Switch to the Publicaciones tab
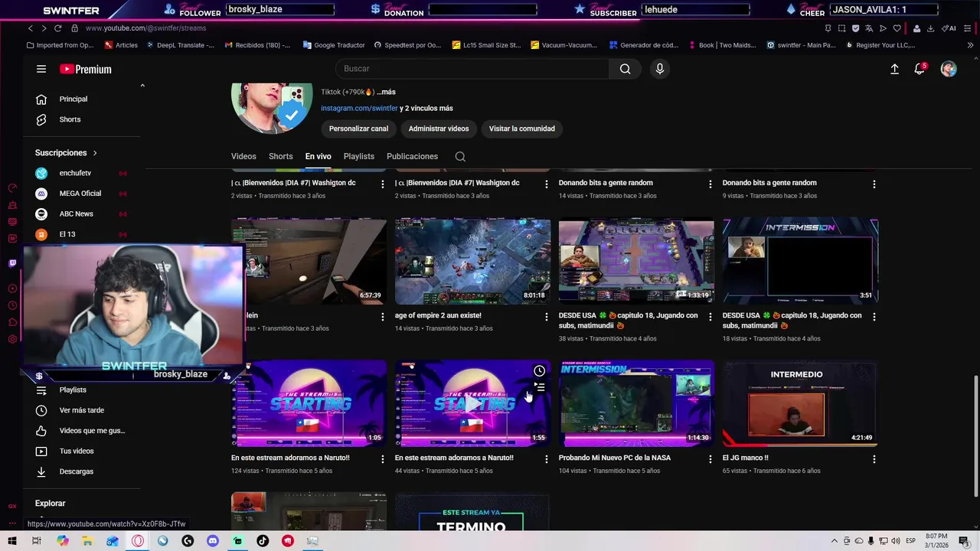This screenshot has width=980, height=551. tap(412, 156)
